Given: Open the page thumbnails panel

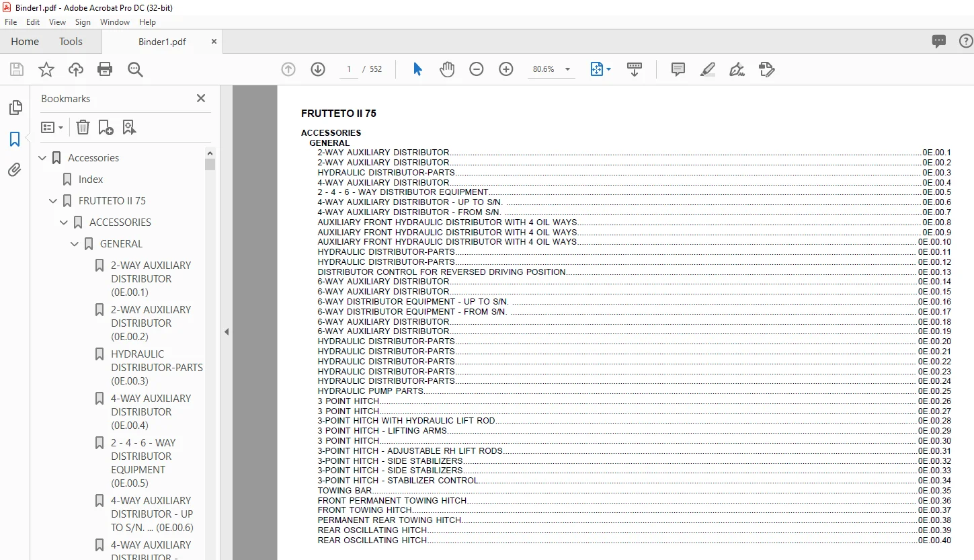Looking at the screenshot, I should click(x=15, y=108).
